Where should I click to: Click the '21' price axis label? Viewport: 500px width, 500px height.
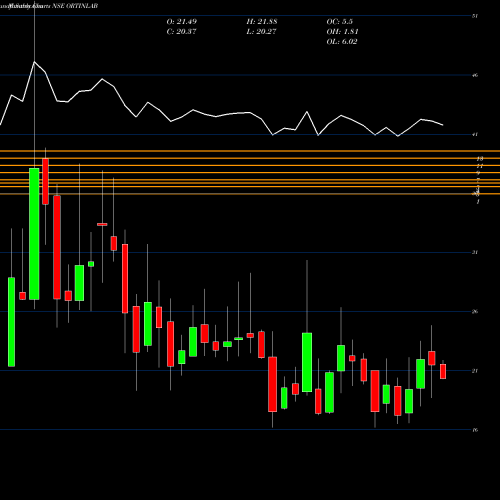(x=475, y=371)
